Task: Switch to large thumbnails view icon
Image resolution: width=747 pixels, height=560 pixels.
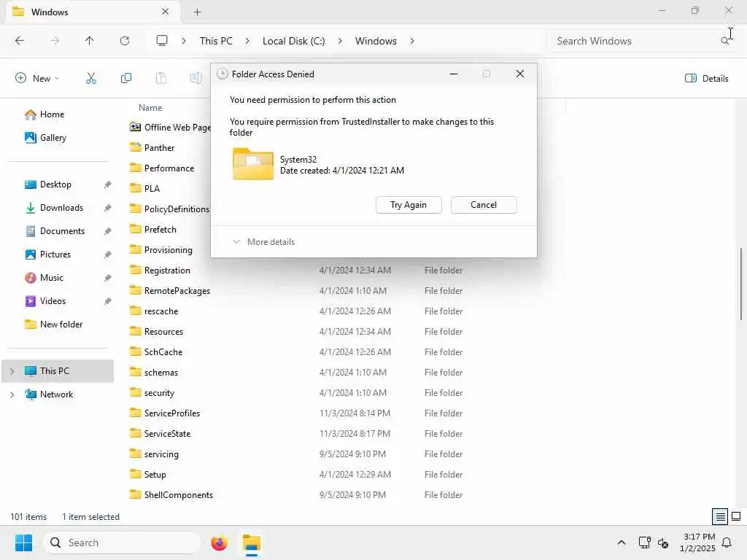Action: [736, 516]
